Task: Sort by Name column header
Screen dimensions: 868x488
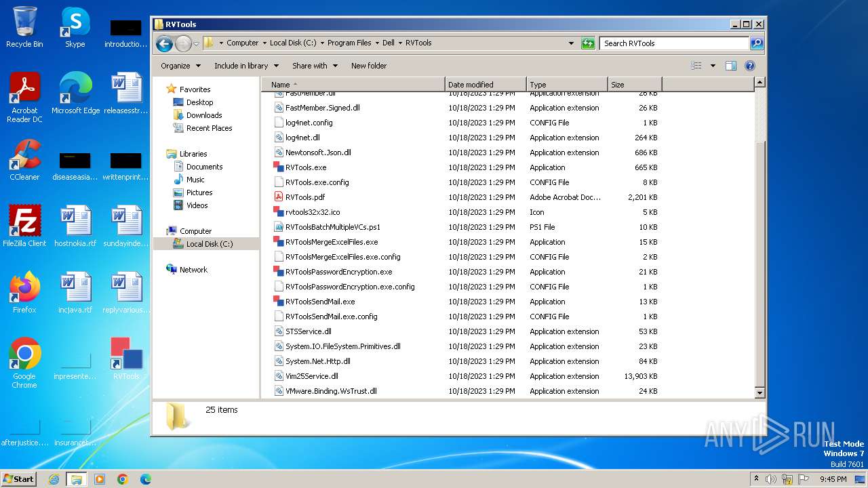Action: (x=353, y=85)
